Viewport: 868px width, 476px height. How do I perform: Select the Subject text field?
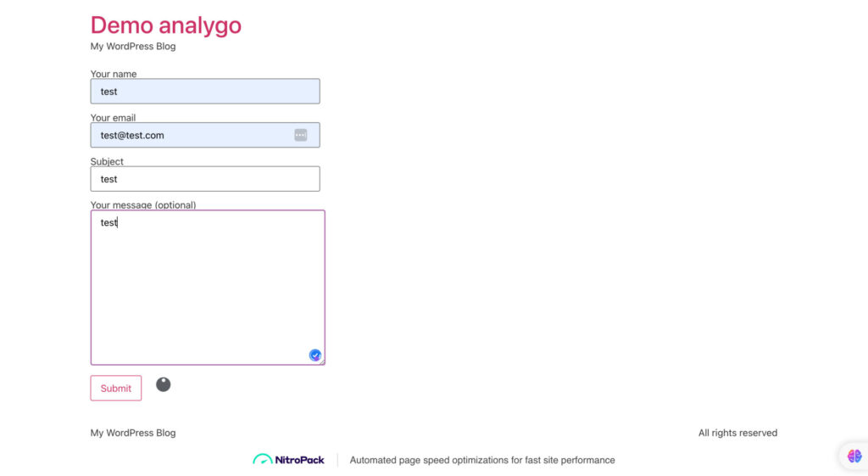[205, 179]
